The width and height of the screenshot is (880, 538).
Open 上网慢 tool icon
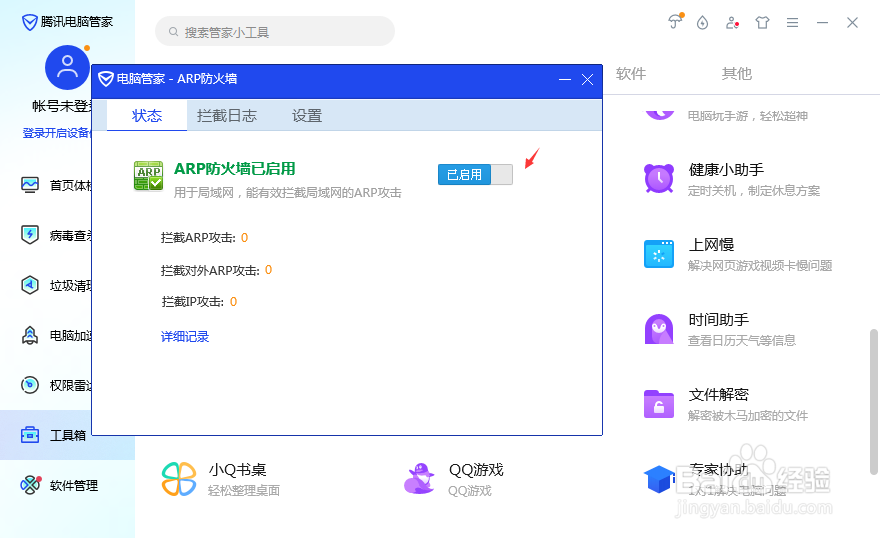point(659,254)
